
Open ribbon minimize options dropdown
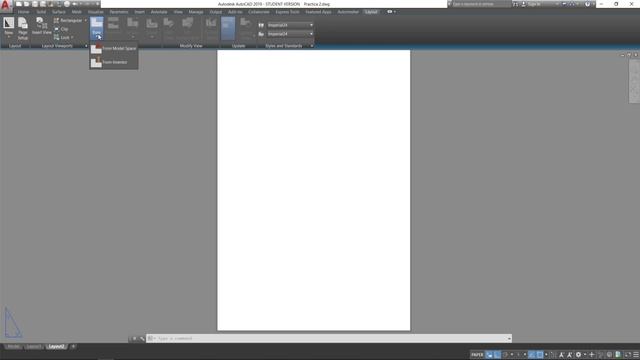tap(391, 12)
